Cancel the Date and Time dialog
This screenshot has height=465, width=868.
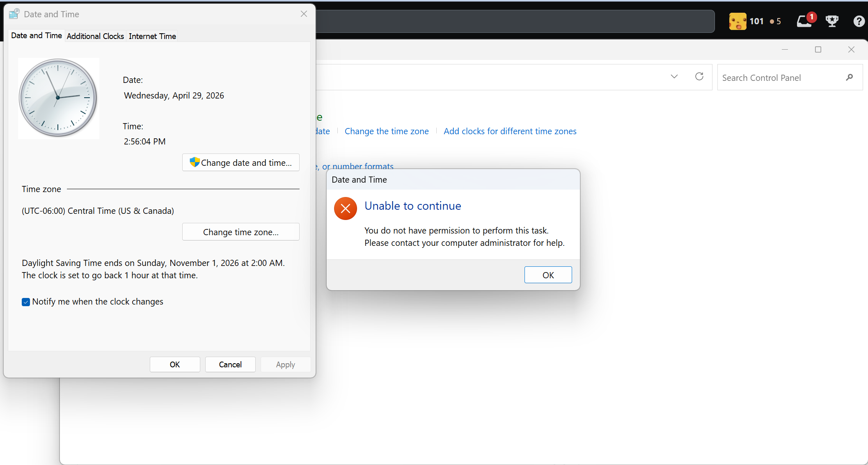(x=230, y=364)
